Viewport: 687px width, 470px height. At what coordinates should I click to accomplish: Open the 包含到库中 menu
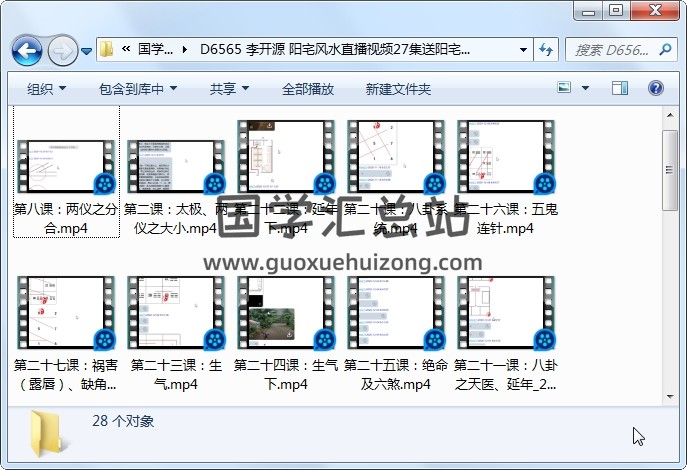(138, 89)
